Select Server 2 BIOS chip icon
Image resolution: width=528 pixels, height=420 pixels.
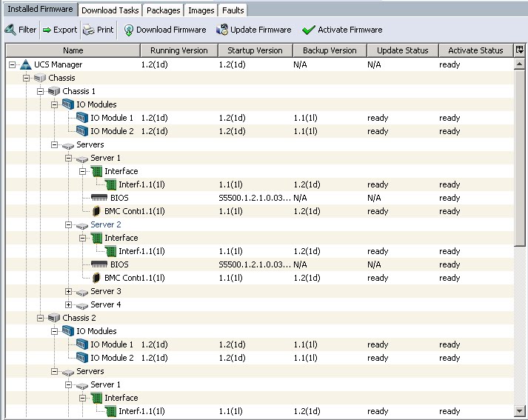point(99,264)
